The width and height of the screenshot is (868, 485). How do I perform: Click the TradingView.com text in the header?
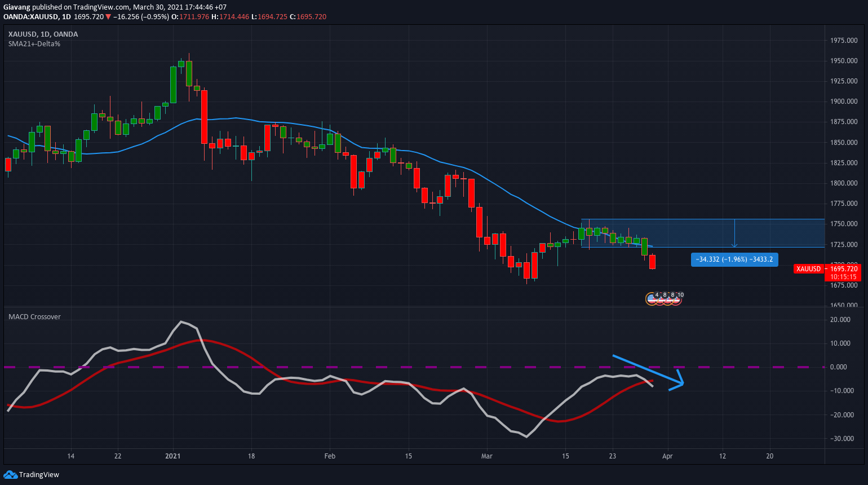(101, 7)
